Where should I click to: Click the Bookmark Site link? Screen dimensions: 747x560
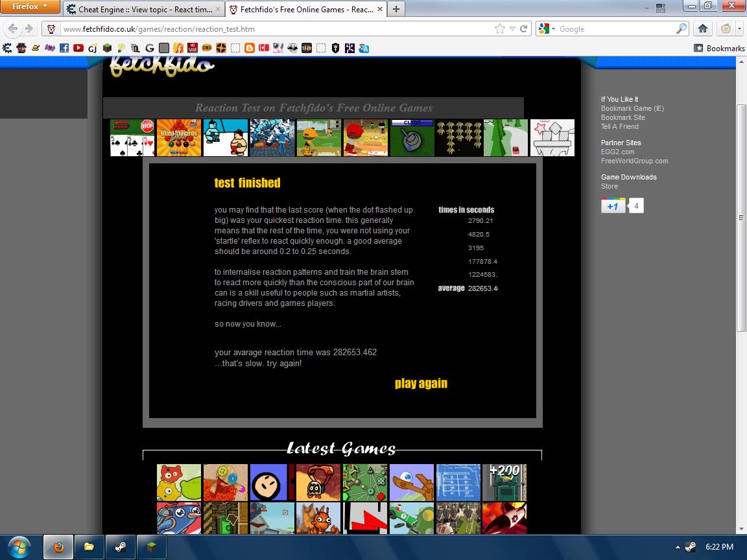(x=622, y=117)
